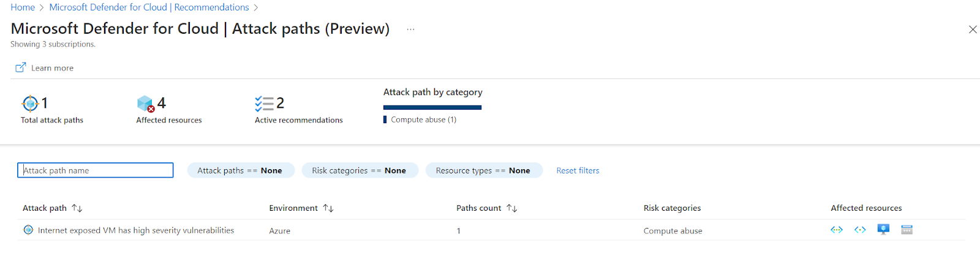Screen dimensions: 980x280
Task: Click the last affected resource interface icon
Action: click(x=907, y=230)
